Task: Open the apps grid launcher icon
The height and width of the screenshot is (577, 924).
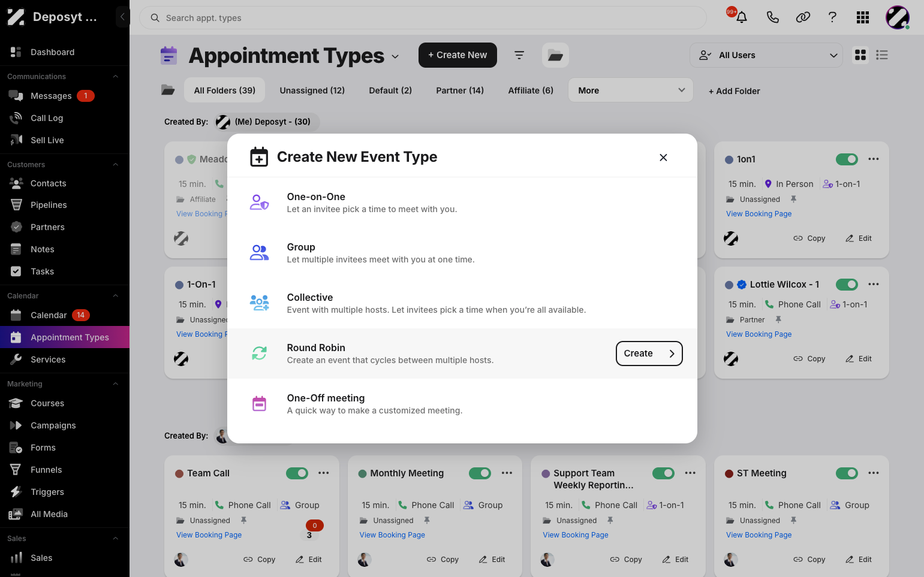Action: [863, 17]
